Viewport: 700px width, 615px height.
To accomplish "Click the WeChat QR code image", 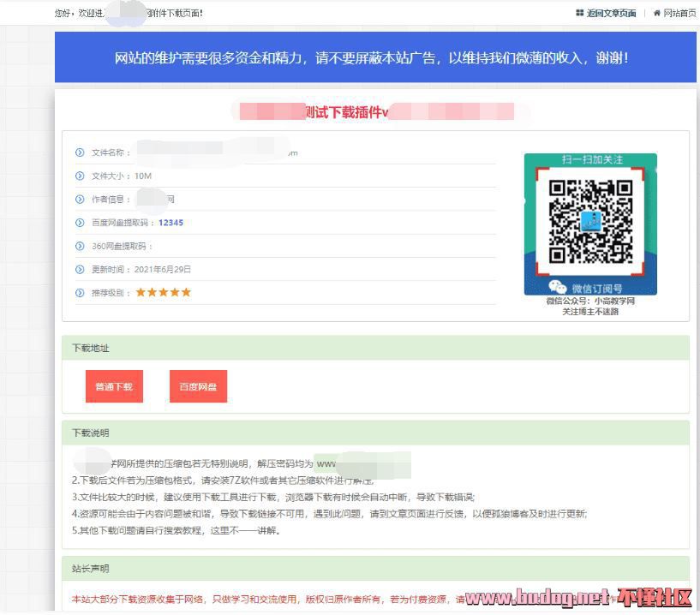I will (x=590, y=223).
